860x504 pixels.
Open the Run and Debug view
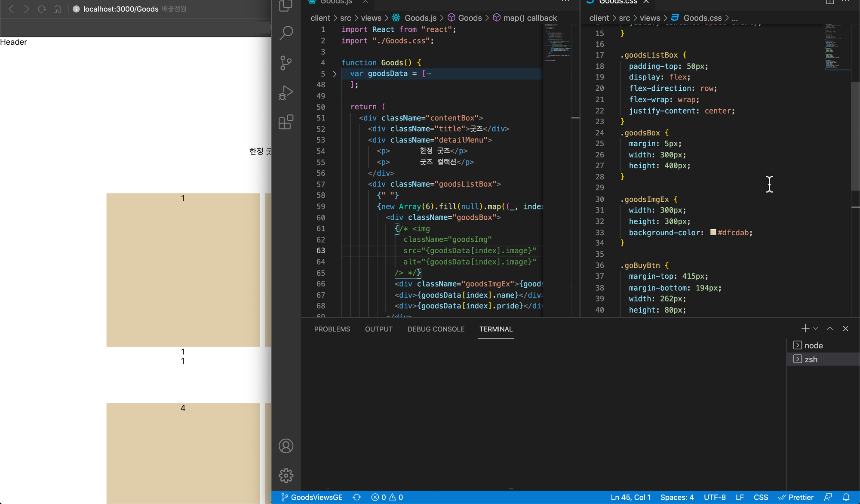click(x=286, y=92)
